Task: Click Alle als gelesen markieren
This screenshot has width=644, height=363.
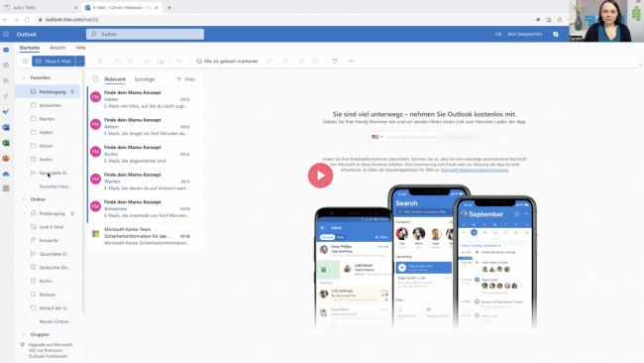Action: coord(227,61)
